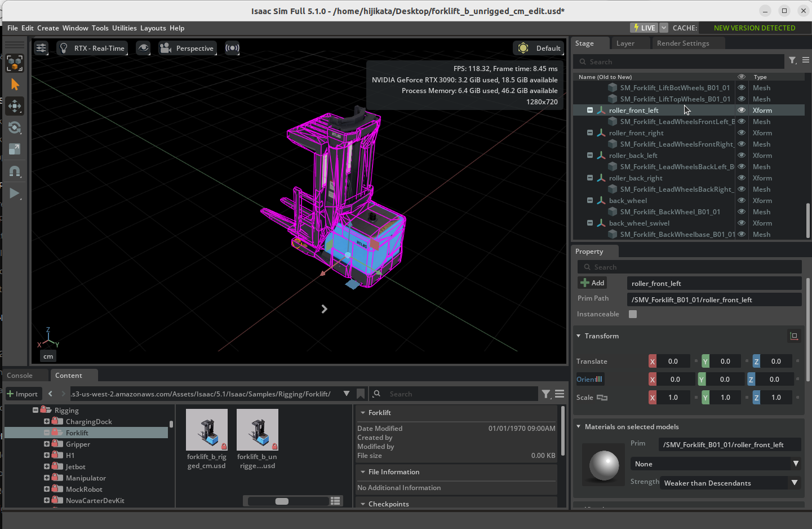
Task: Switch to the Render Settings tab
Action: 682,43
